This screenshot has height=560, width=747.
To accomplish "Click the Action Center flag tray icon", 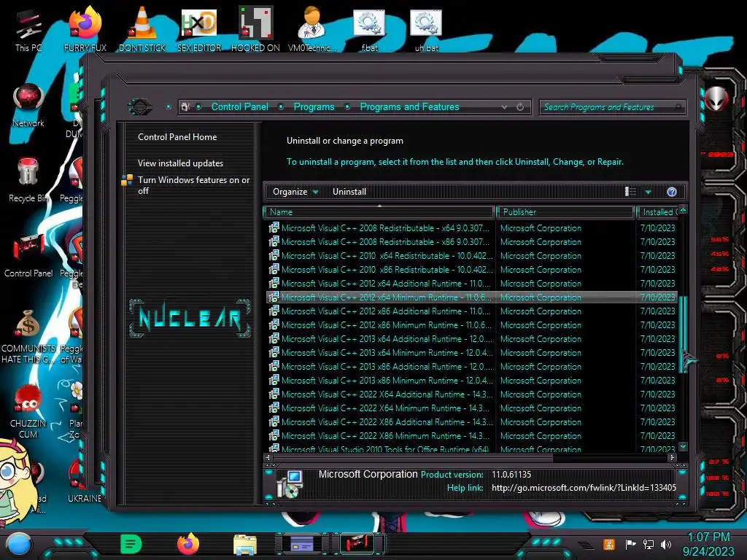I will pyautogui.click(x=631, y=544).
